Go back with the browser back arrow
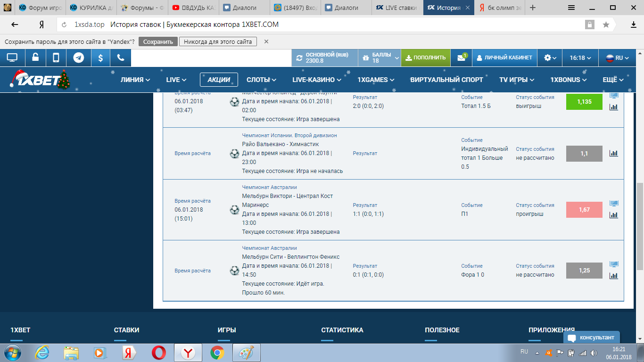The height and width of the screenshot is (362, 644). (x=15, y=25)
